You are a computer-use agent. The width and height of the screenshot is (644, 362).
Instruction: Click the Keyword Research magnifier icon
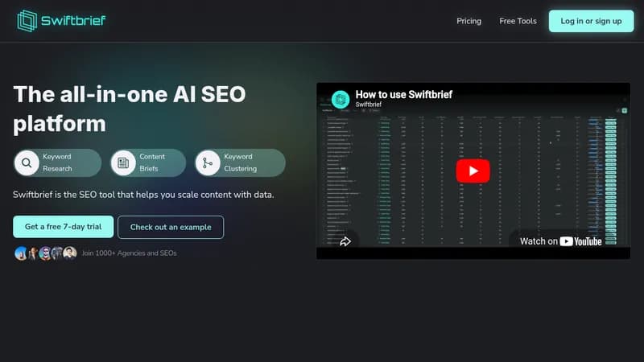[x=27, y=163]
